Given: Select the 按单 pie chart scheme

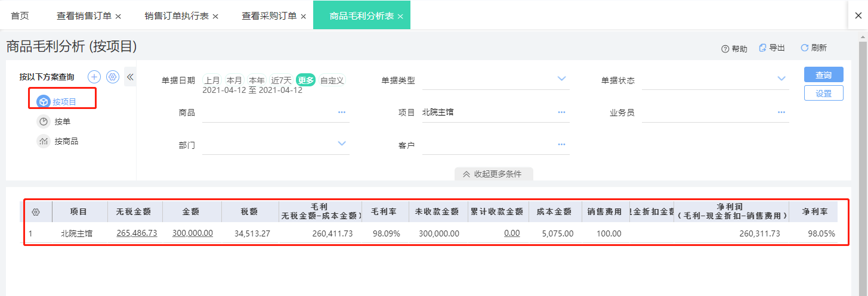Looking at the screenshot, I should [44, 121].
